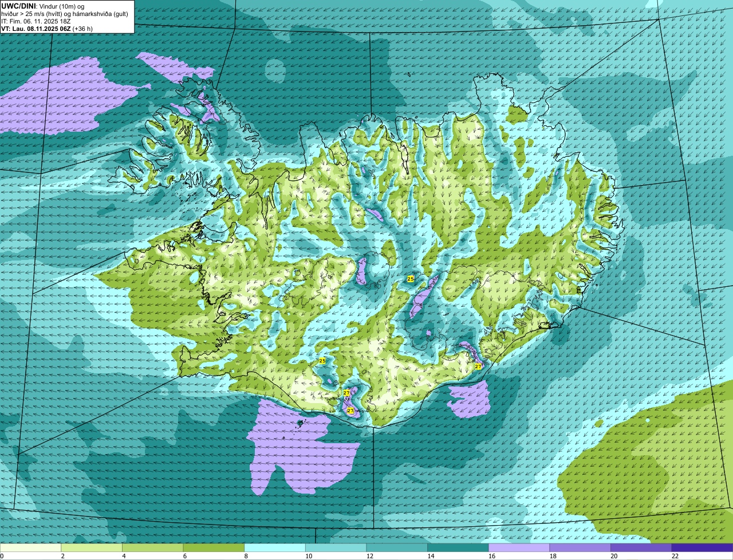Click the yellow '25' gust marker in southwest Iceland
733x560 pixels.
322,361
